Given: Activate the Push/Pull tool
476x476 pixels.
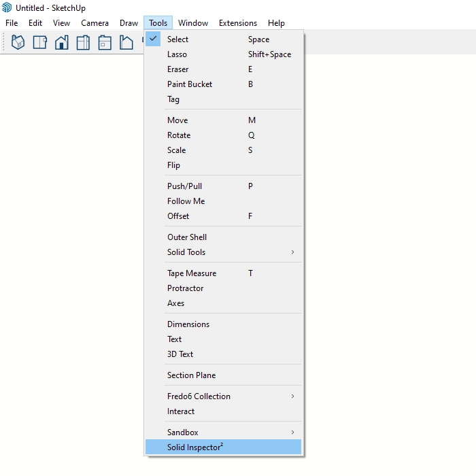Looking at the screenshot, I should pyautogui.click(x=224, y=186).
